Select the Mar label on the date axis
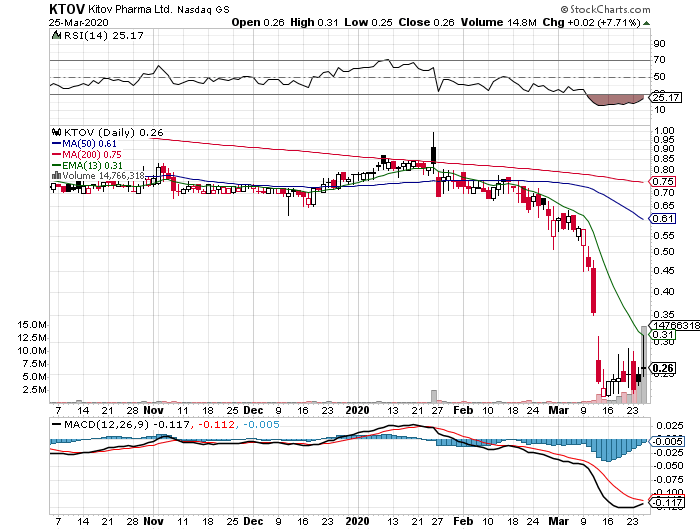Screen dimensions: 700x530 coord(557,410)
